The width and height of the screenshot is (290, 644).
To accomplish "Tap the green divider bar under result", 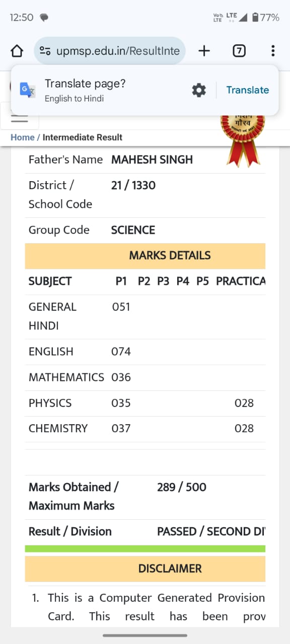I will [x=145, y=549].
